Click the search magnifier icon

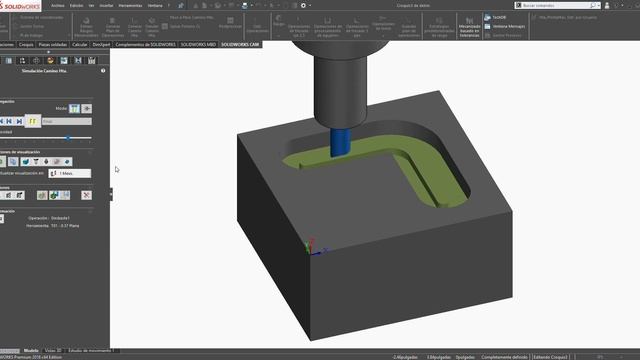[593, 6]
